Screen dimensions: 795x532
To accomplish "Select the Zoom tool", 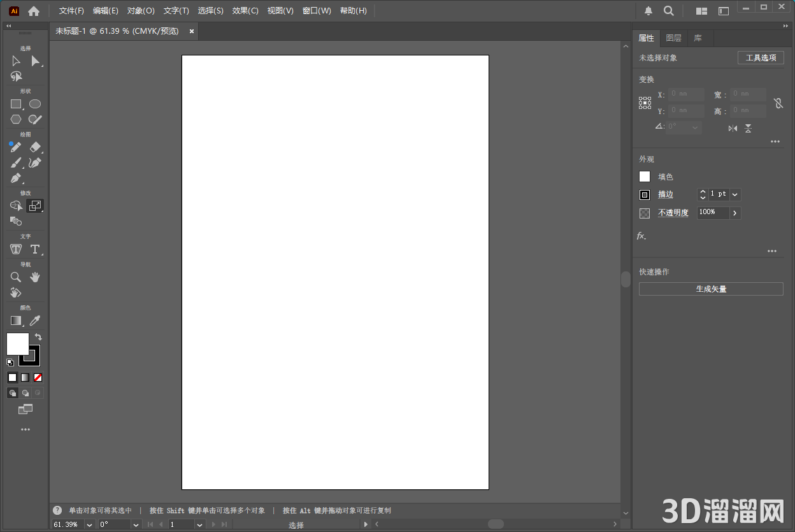I will coord(15,277).
